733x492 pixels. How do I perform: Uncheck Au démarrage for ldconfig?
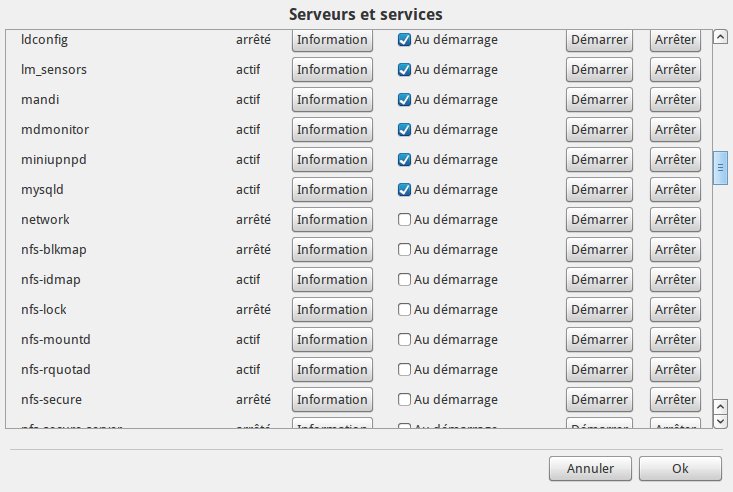(405, 40)
